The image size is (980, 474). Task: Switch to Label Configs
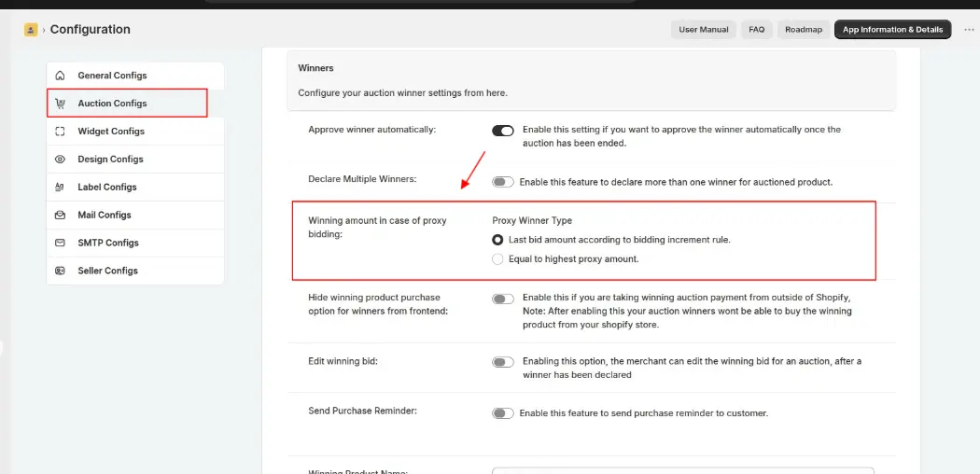pos(135,187)
